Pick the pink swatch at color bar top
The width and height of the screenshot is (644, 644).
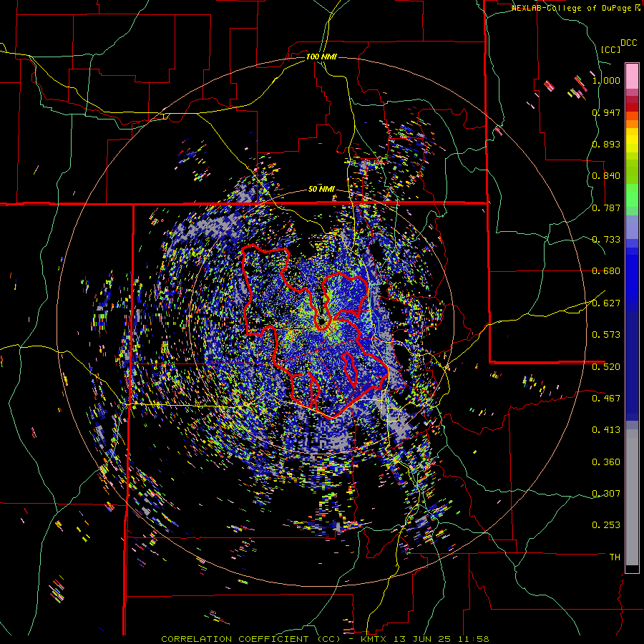[x=632, y=76]
